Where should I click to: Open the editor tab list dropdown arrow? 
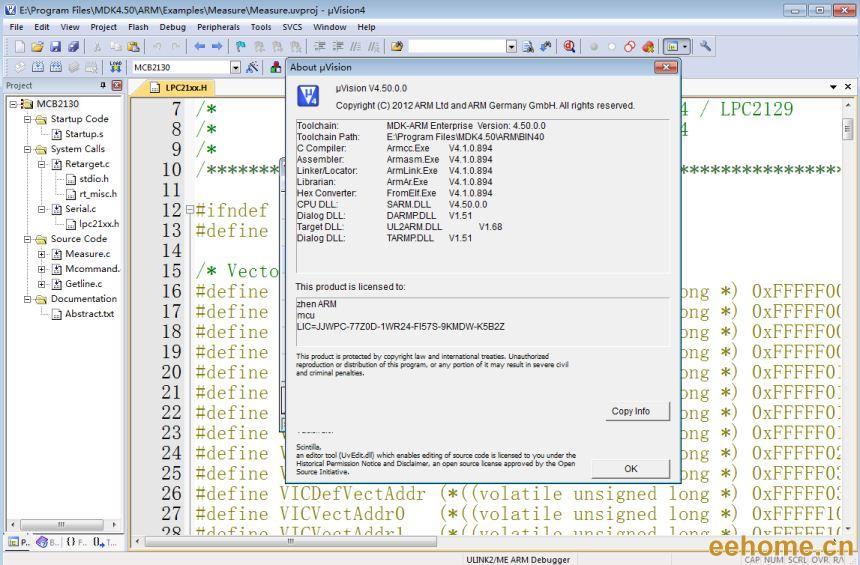click(x=834, y=87)
